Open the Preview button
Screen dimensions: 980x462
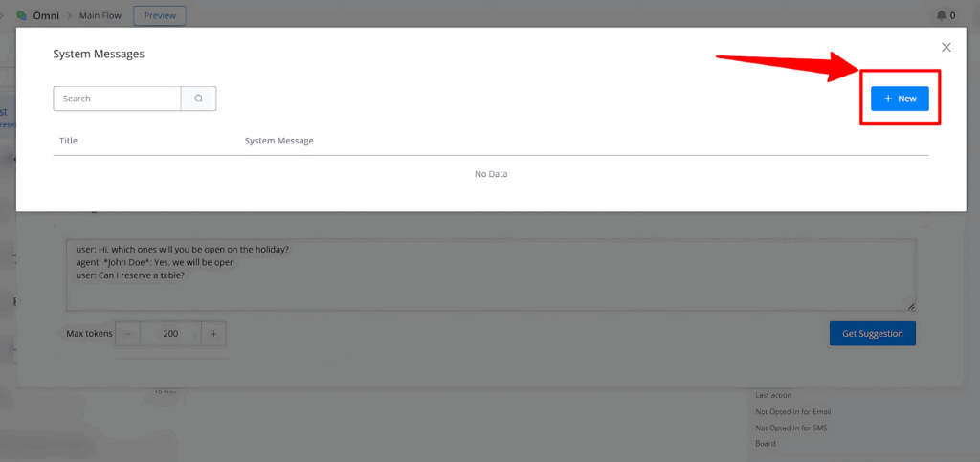point(160,15)
